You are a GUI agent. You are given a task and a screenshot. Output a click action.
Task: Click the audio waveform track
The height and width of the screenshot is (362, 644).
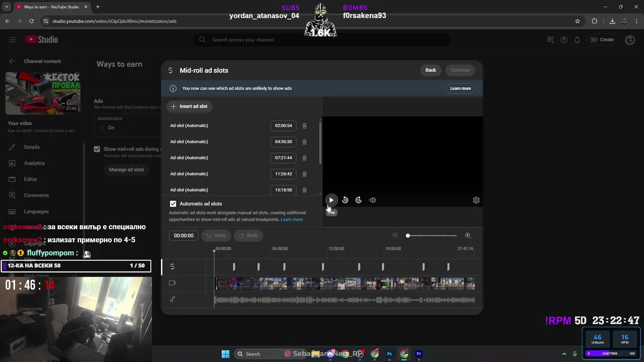click(345, 300)
